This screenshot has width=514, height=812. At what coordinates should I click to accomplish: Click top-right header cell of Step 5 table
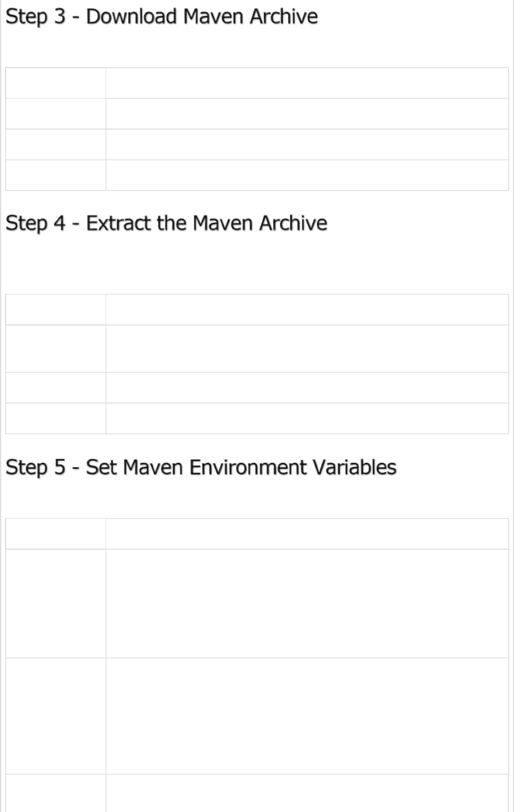coord(307,534)
